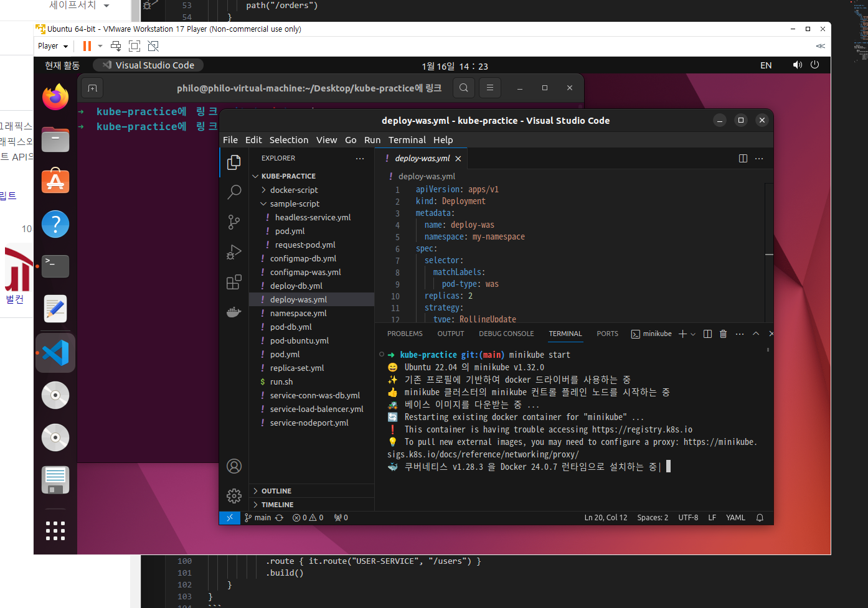Open run.sh in Explorer

(x=311, y=381)
